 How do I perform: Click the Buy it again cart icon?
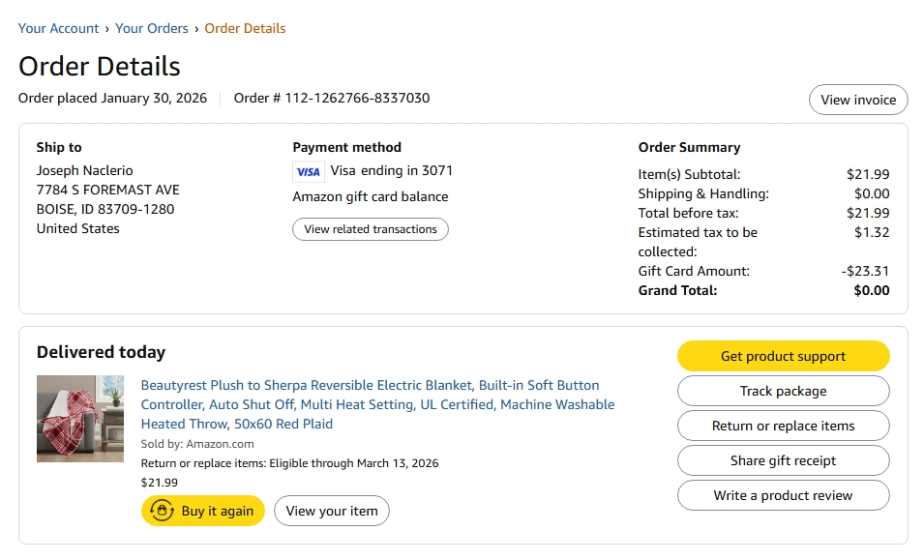[x=162, y=511]
